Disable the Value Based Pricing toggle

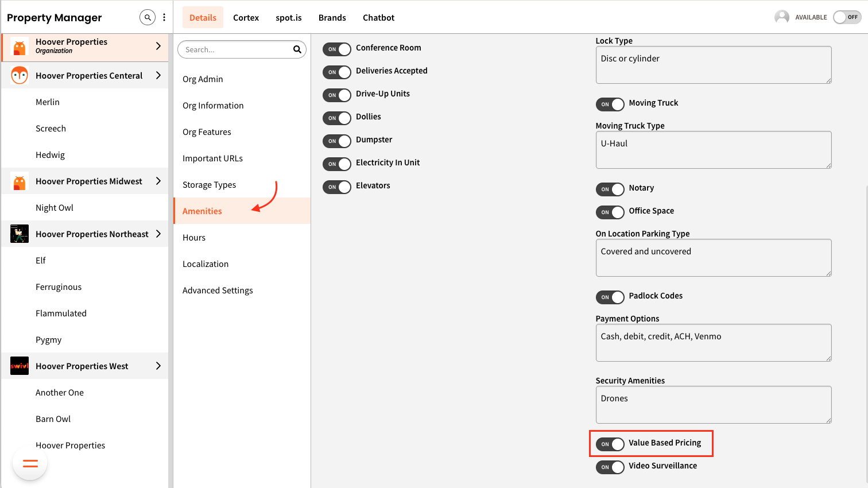pyautogui.click(x=610, y=444)
